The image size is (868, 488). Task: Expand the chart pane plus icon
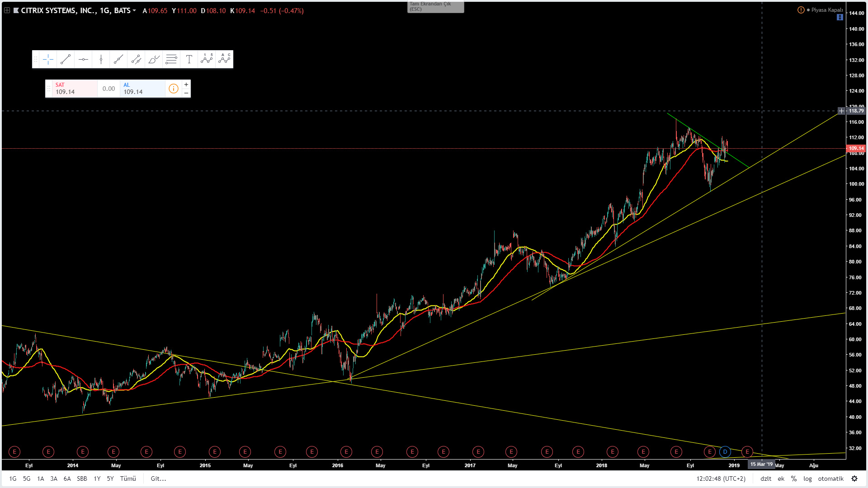coord(7,10)
